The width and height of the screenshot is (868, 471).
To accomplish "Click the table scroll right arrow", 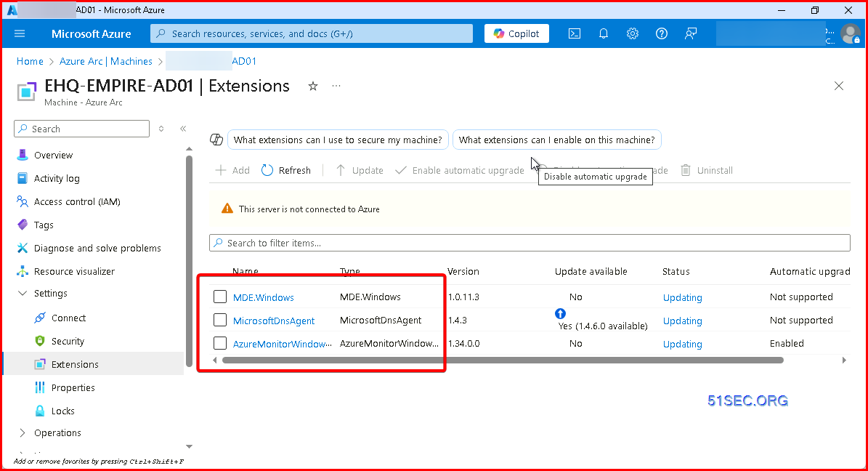I will (844, 361).
